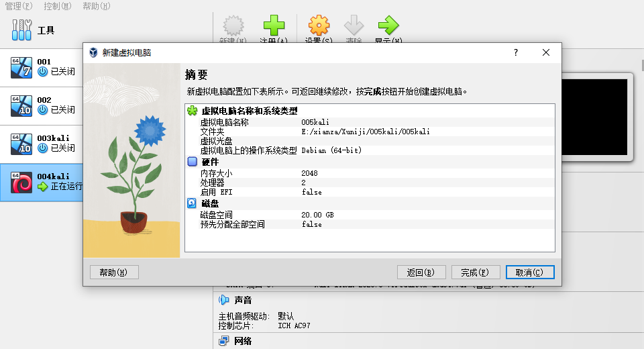644x349 pixels.
Task: Click the 新建 gear toolbar icon
Action: [x=233, y=26]
